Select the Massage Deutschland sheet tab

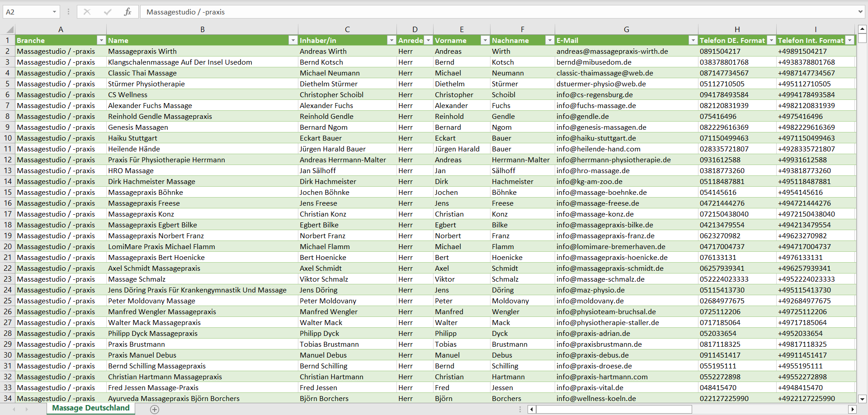tap(91, 408)
